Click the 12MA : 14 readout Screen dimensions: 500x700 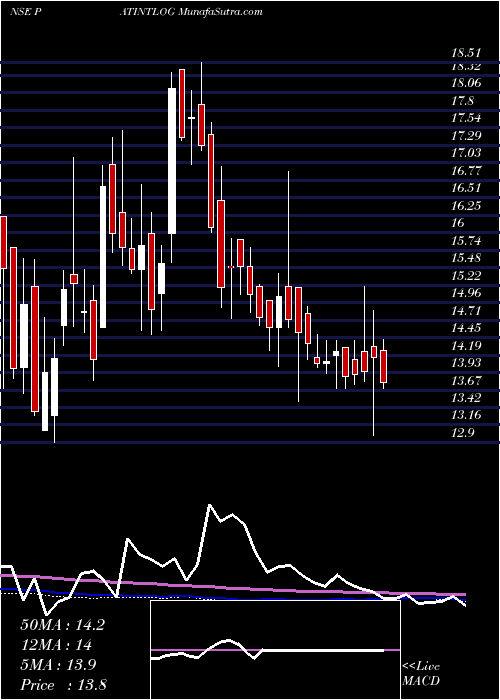coord(56,645)
